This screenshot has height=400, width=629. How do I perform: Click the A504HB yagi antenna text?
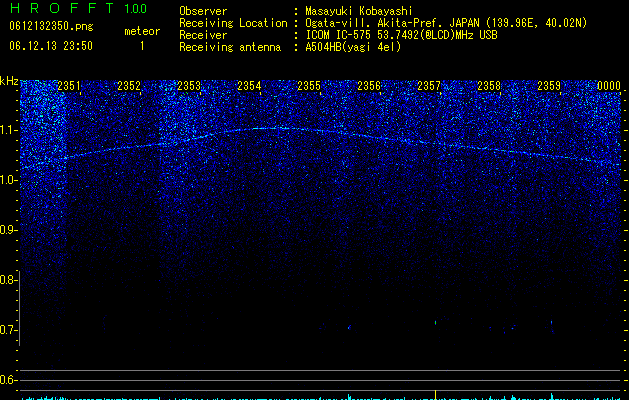tap(353, 47)
